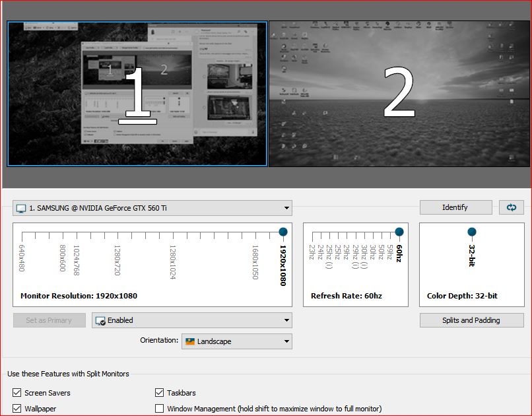Screen dimensions: 532x416
Task: Uncheck the Wallpaper option
Action: (17, 409)
